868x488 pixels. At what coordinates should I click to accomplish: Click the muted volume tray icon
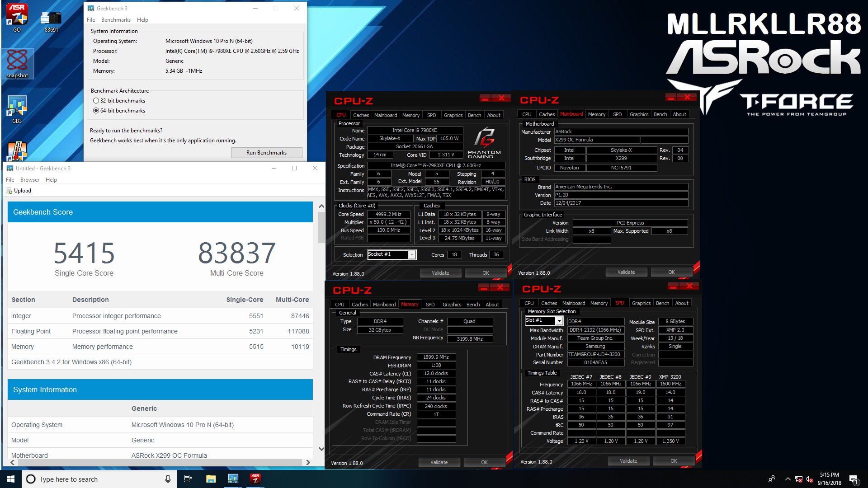tap(810, 479)
